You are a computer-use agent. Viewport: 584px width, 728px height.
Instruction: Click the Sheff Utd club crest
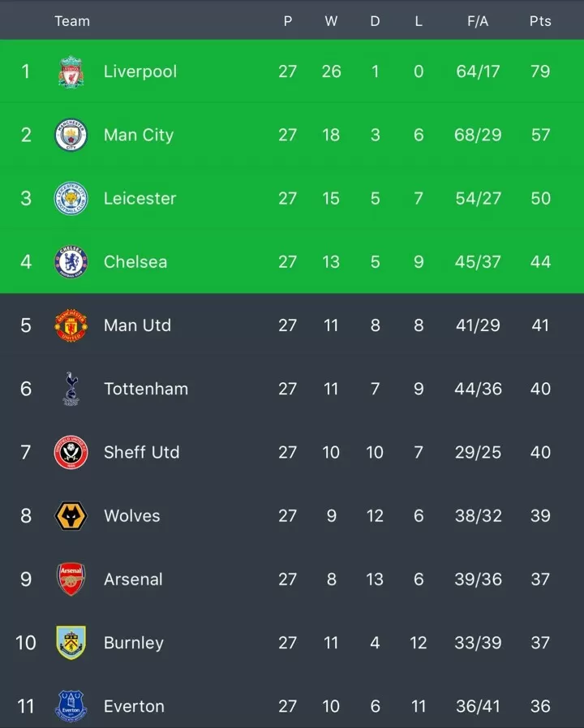click(71, 452)
